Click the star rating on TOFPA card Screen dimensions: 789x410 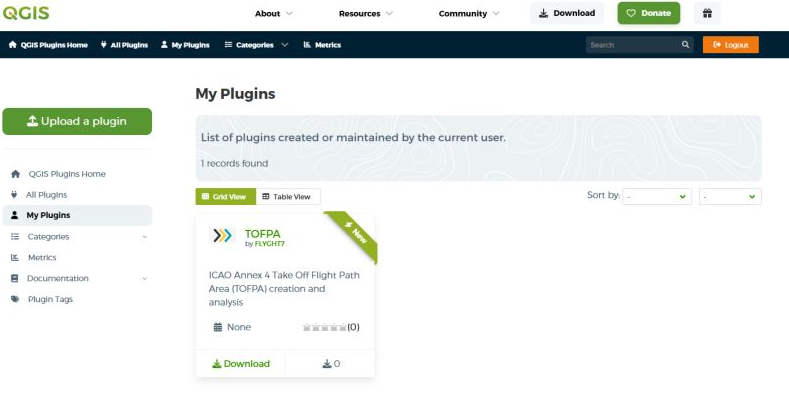[325, 327]
